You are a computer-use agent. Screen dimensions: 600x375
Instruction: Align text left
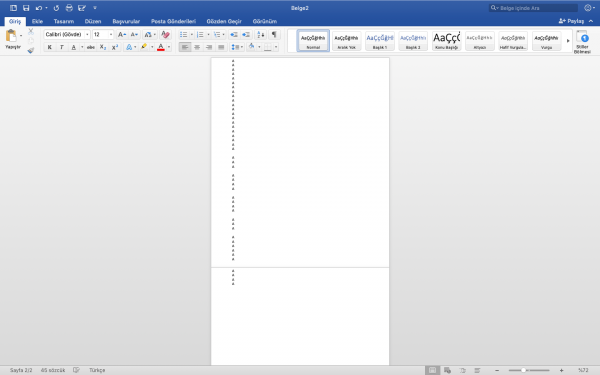pos(185,47)
